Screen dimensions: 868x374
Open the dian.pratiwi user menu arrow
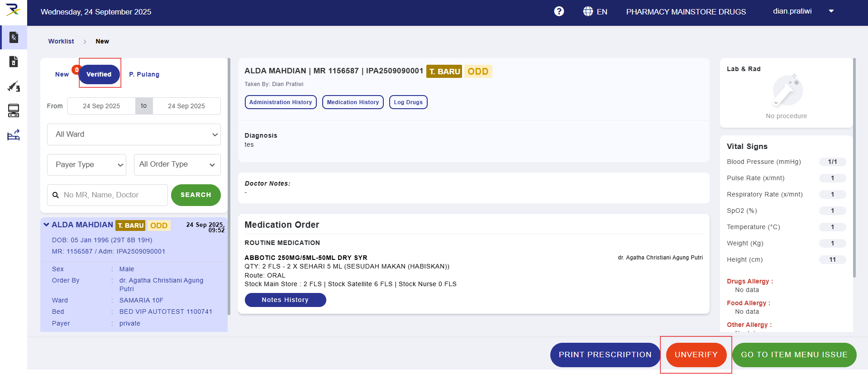(x=831, y=11)
